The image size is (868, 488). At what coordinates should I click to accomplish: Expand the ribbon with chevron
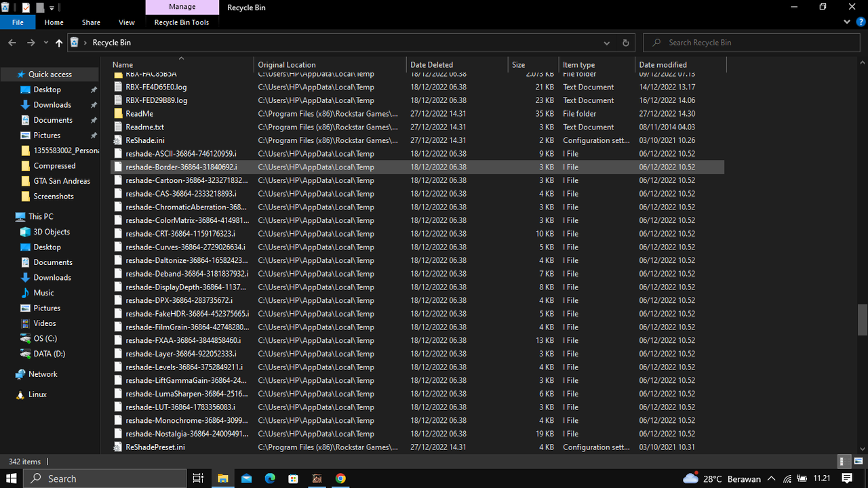click(x=848, y=22)
